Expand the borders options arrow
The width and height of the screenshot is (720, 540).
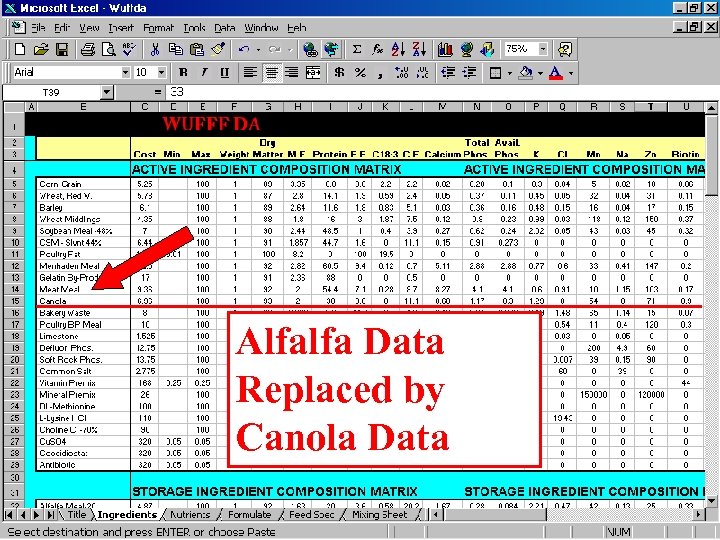click(x=509, y=73)
